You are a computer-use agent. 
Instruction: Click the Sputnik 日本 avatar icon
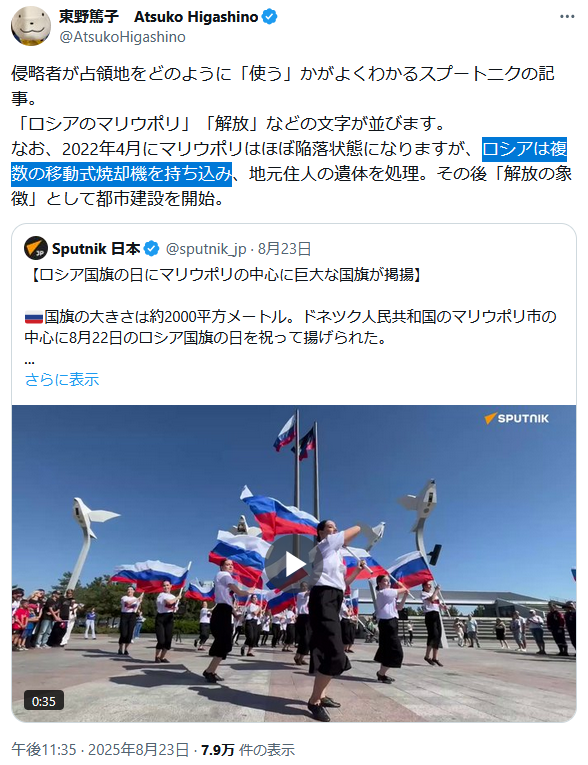point(36,248)
